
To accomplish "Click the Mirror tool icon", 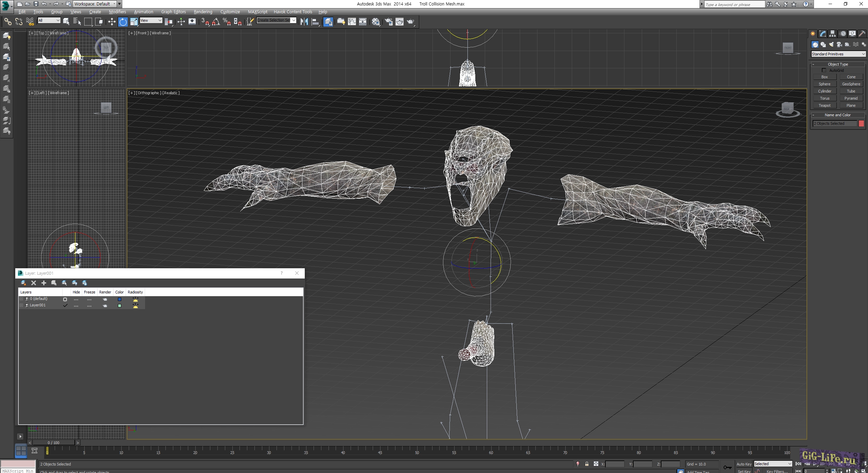I will tap(304, 22).
